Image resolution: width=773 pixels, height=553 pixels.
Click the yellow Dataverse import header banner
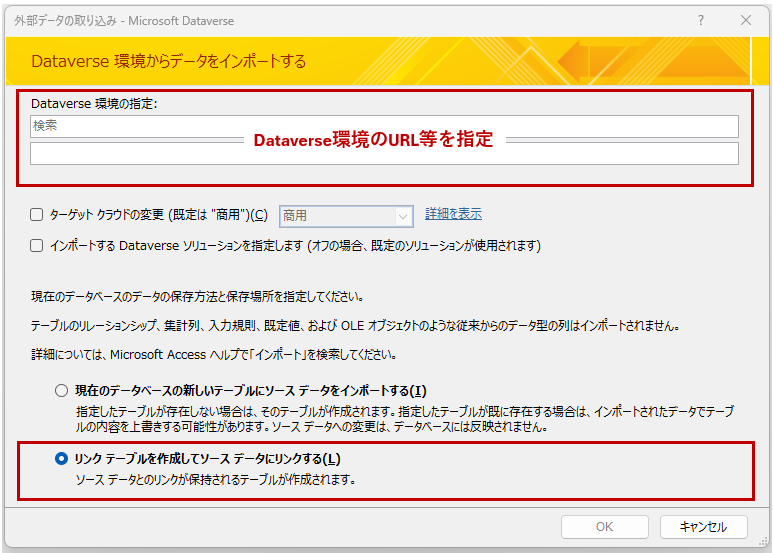pos(386,62)
